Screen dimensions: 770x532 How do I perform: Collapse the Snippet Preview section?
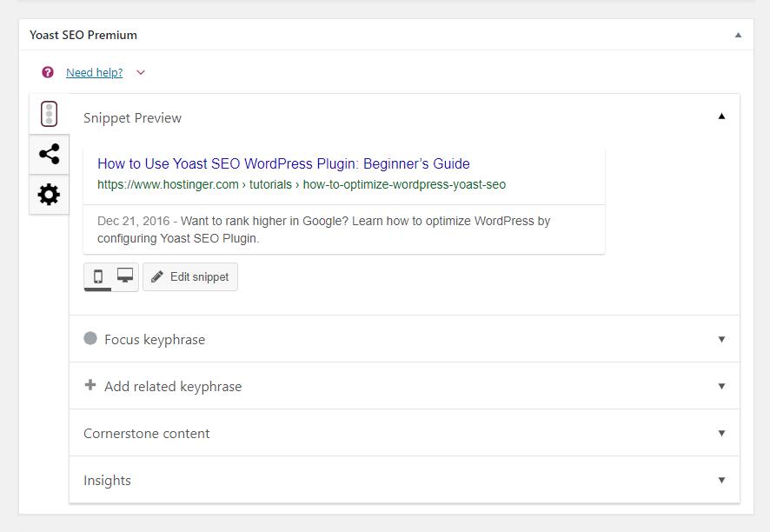pyautogui.click(x=721, y=116)
